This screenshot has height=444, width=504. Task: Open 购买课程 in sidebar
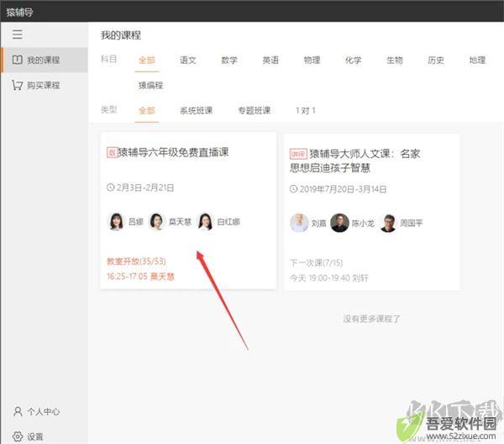(45, 85)
